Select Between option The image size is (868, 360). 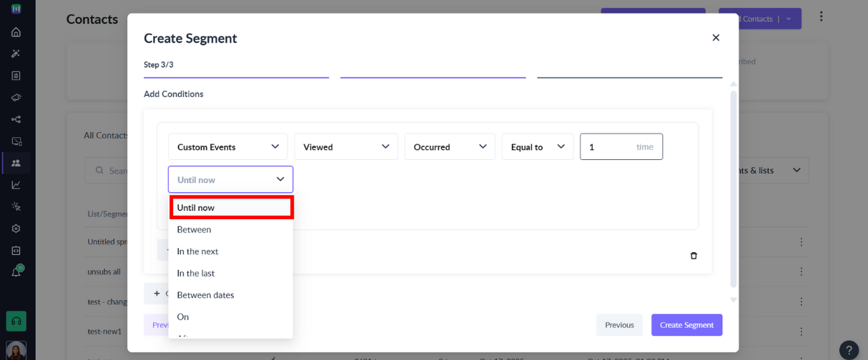tap(231, 229)
